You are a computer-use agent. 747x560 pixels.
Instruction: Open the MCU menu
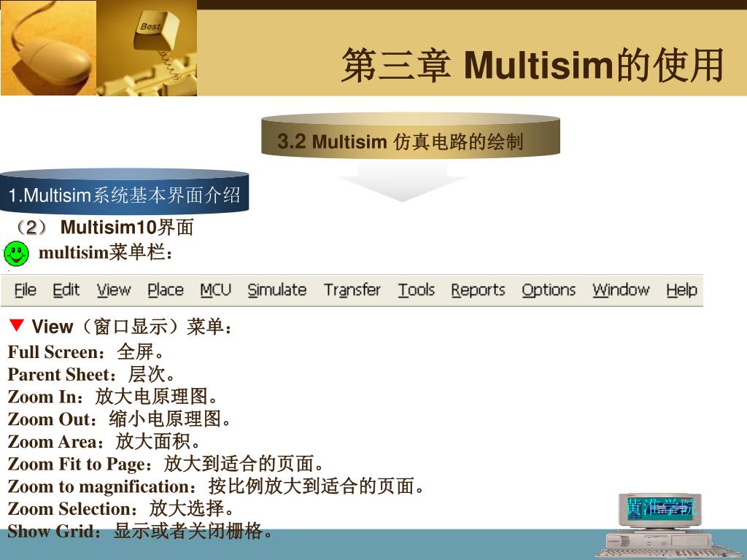tap(215, 289)
